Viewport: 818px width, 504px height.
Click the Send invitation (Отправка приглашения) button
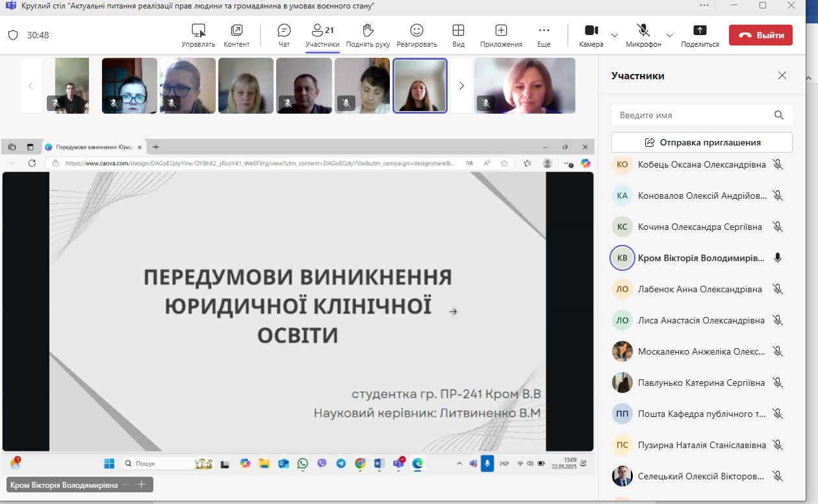[x=702, y=142]
